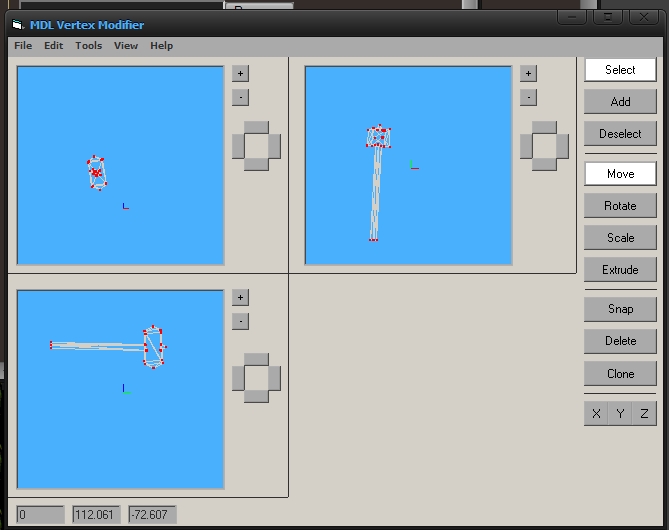
Task: Enable the Extrude tool
Action: tap(620, 270)
